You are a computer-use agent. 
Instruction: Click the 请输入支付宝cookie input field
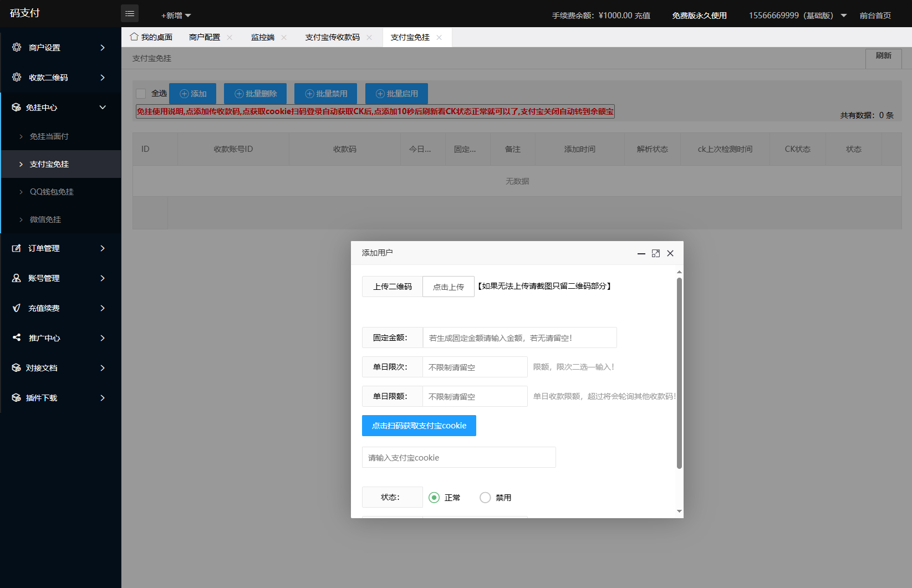458,457
